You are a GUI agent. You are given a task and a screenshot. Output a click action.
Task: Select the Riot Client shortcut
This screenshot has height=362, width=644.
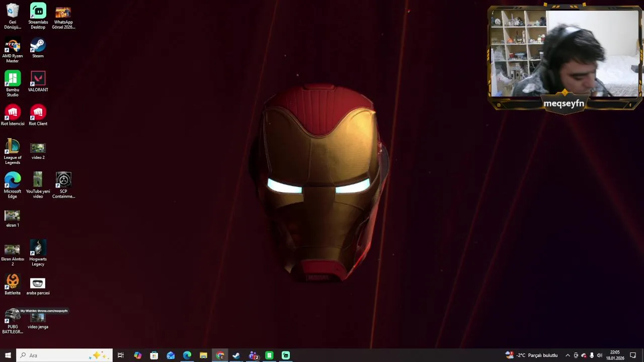pos(38,116)
